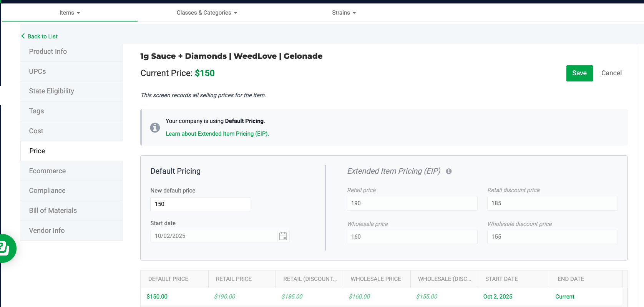Image resolution: width=644 pixels, height=307 pixels.
Task: Open the green help chat widget
Action: 5,248
